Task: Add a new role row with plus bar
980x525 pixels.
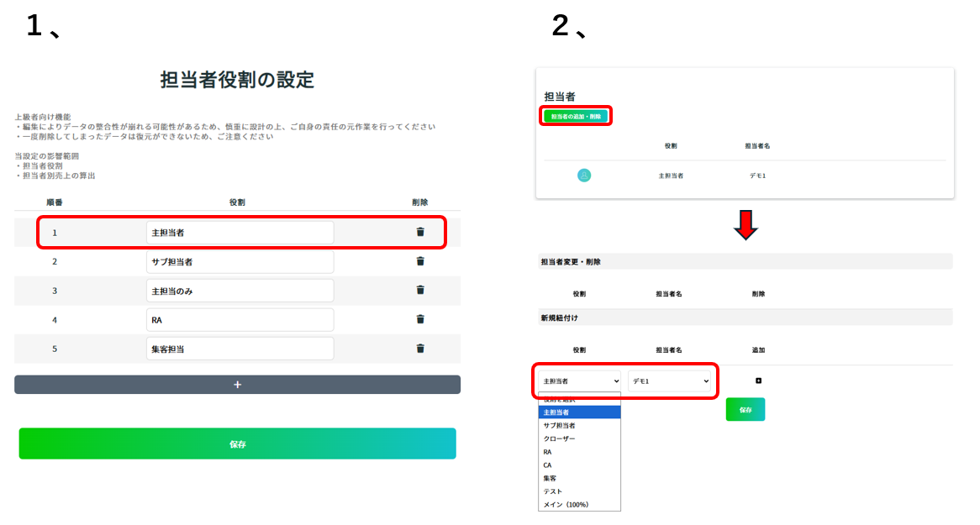Action: (237, 385)
